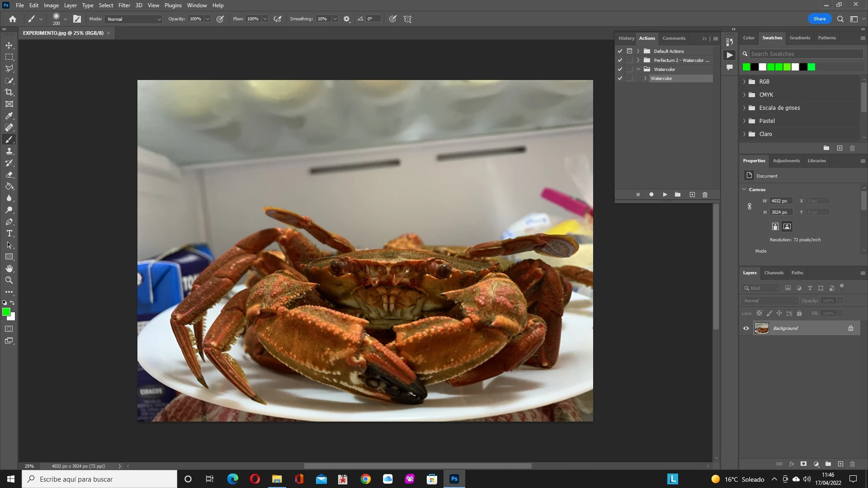Select the Hand tool

tap(9, 268)
